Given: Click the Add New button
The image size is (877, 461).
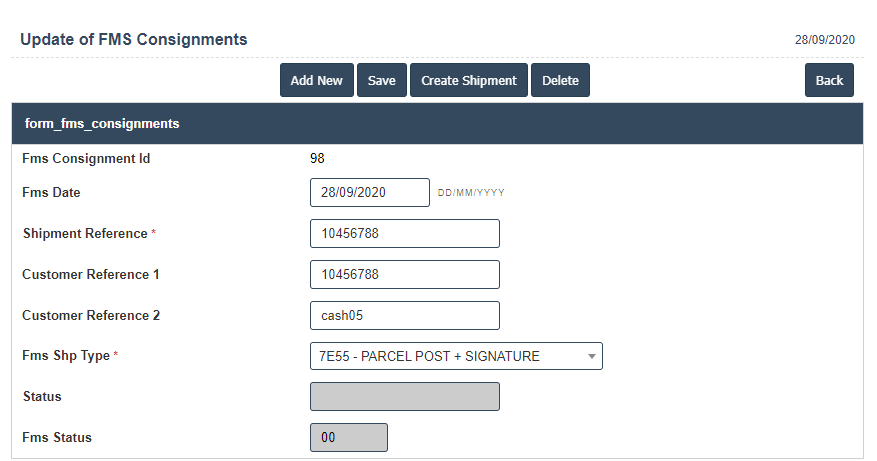Looking at the screenshot, I should coord(316,81).
